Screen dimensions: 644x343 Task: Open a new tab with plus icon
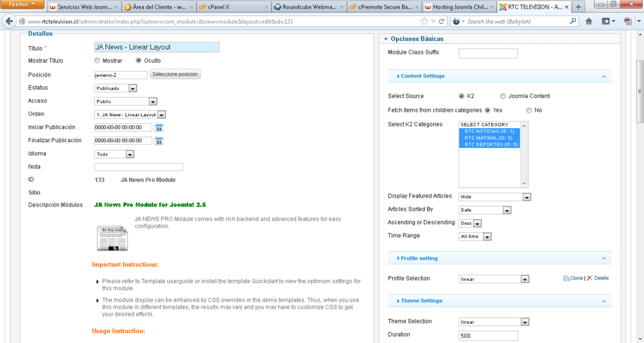[x=578, y=7]
